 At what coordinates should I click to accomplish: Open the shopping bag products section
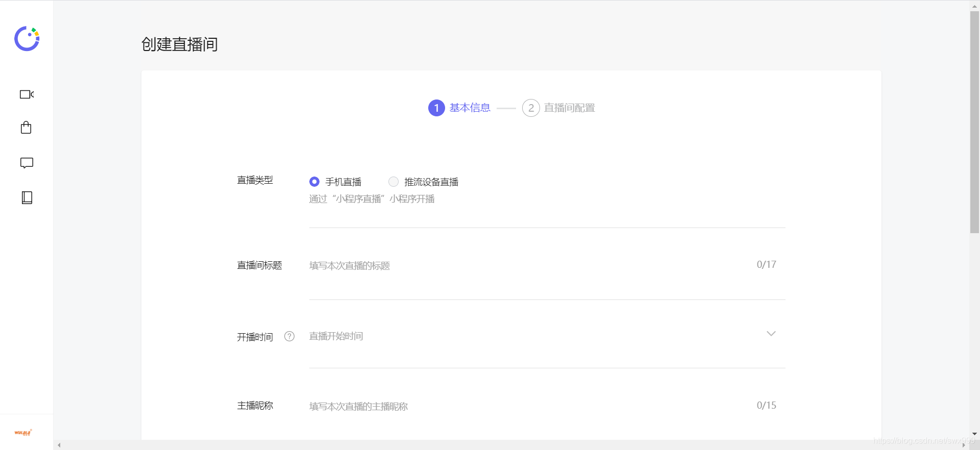click(x=26, y=128)
